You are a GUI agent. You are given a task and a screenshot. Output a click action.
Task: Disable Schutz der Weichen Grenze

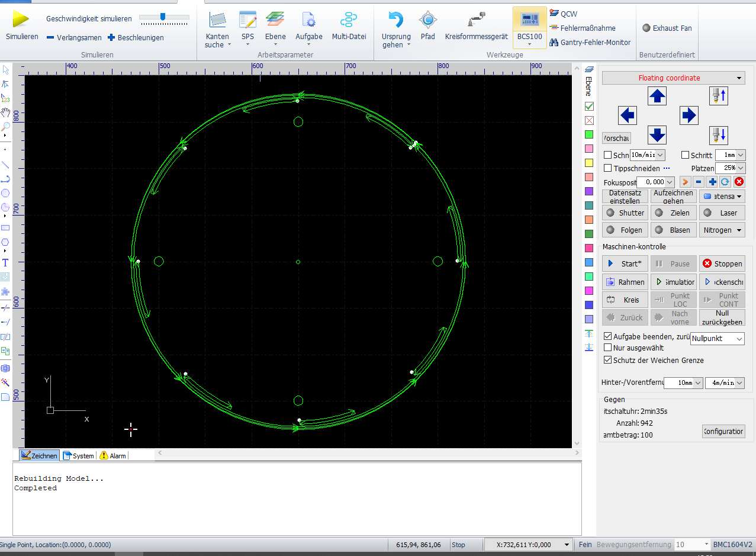pyautogui.click(x=607, y=360)
